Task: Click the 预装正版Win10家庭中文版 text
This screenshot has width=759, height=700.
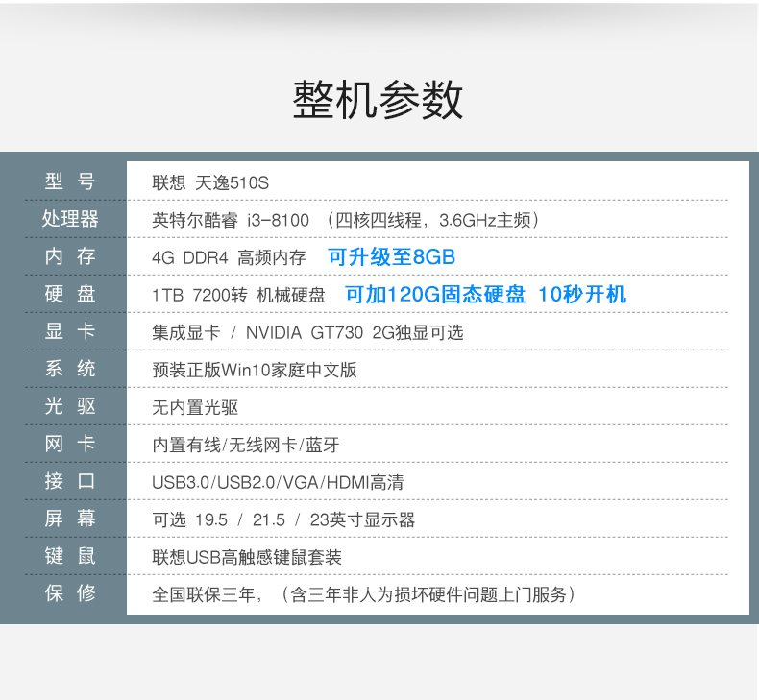Action: pyautogui.click(x=255, y=370)
